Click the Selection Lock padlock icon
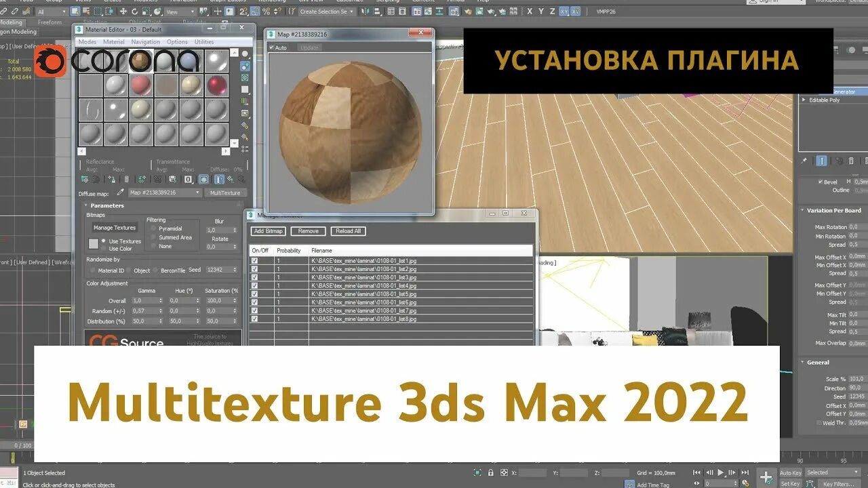The height and width of the screenshot is (488, 868). pyautogui.click(x=490, y=472)
